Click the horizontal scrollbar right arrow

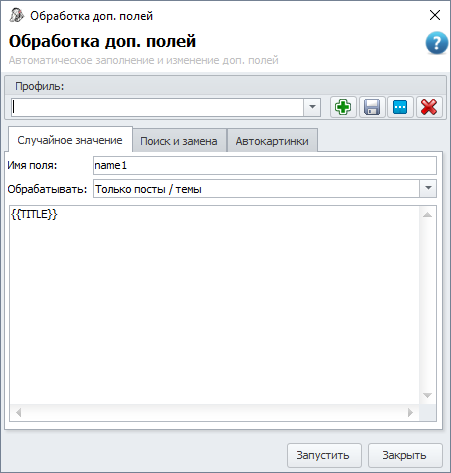point(410,413)
